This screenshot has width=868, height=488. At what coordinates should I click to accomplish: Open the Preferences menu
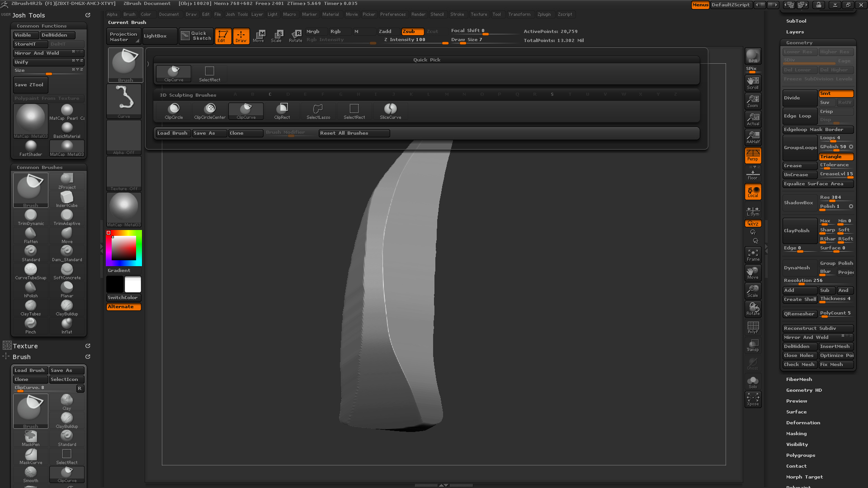pyautogui.click(x=393, y=14)
